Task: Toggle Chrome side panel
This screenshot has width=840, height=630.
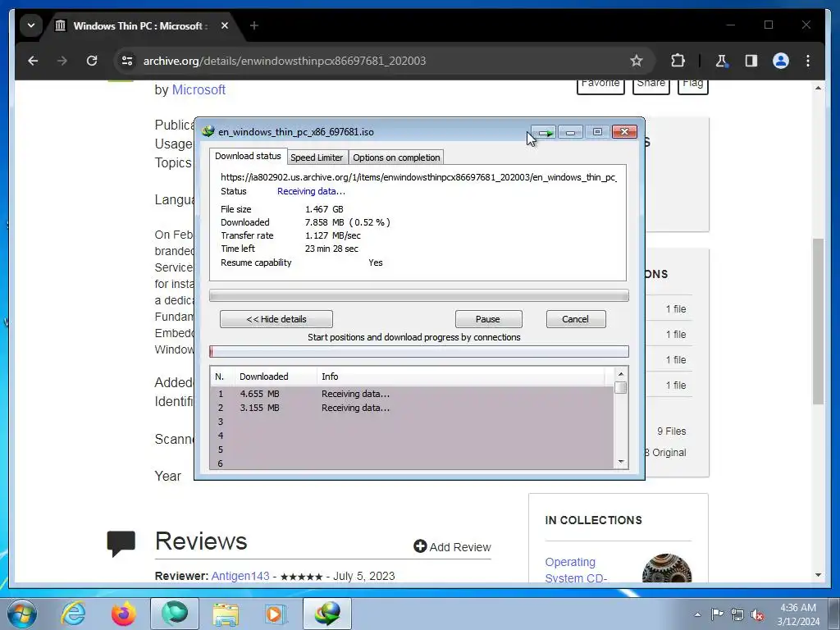Action: point(751,61)
